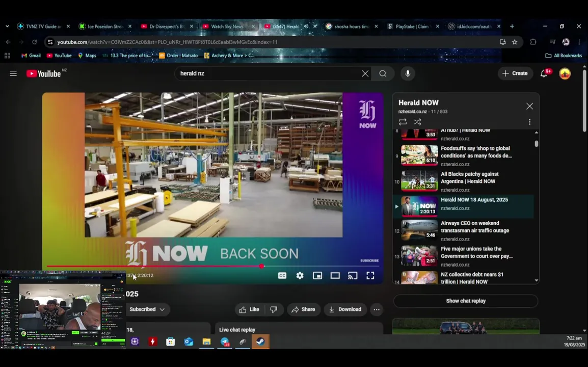This screenshot has width=588, height=367.
Task: Open the Gmail bookmark
Action: [x=31, y=56]
